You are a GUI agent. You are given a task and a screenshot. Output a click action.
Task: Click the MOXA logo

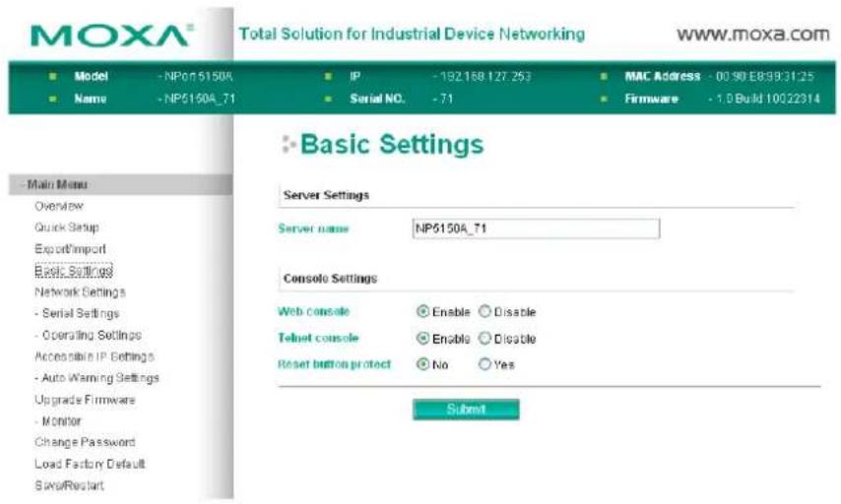click(111, 35)
